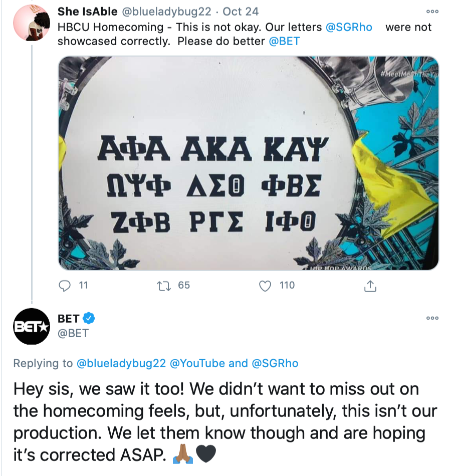This screenshot has height=476, width=450.
Task: Open the @YouTube link in Replying to
Action: 198,363
